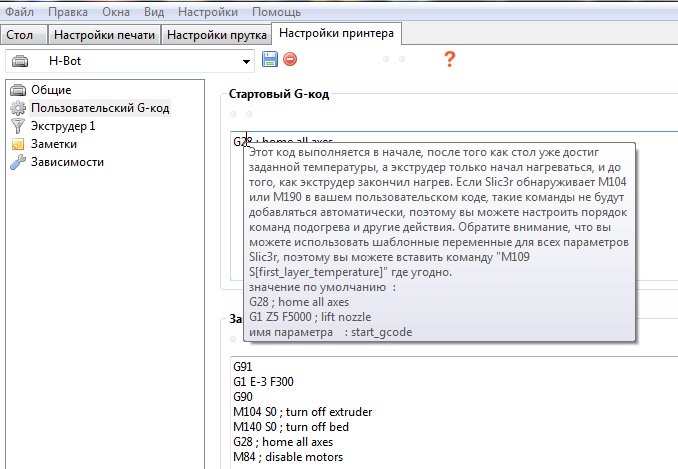Screen dimensions: 678x469
Task: Click 'G28 ; home all axes' in end G-code
Action: [x=283, y=442]
